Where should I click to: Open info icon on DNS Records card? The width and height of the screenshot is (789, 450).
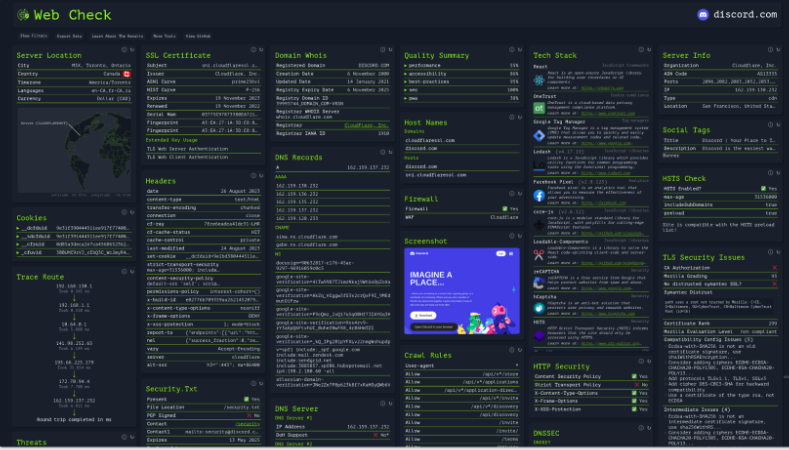pyautogui.click(x=383, y=152)
